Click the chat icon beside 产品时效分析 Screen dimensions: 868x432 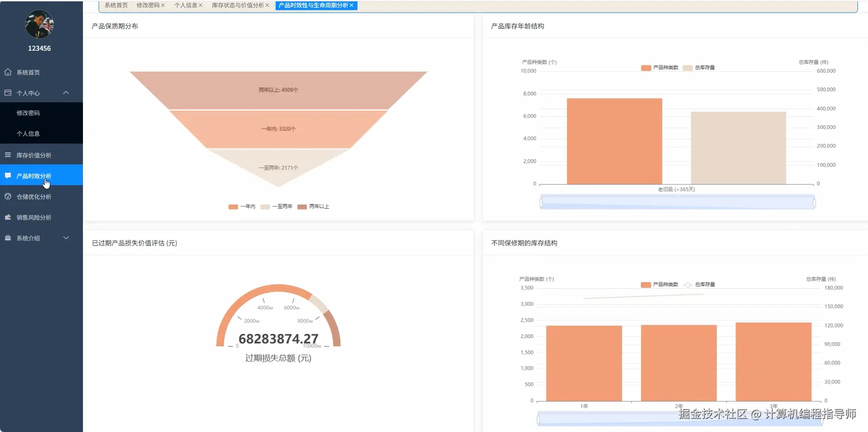pos(8,175)
